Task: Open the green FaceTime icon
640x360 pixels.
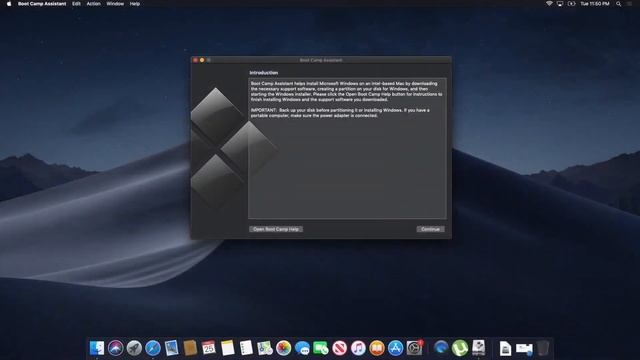Action: (x=321, y=348)
